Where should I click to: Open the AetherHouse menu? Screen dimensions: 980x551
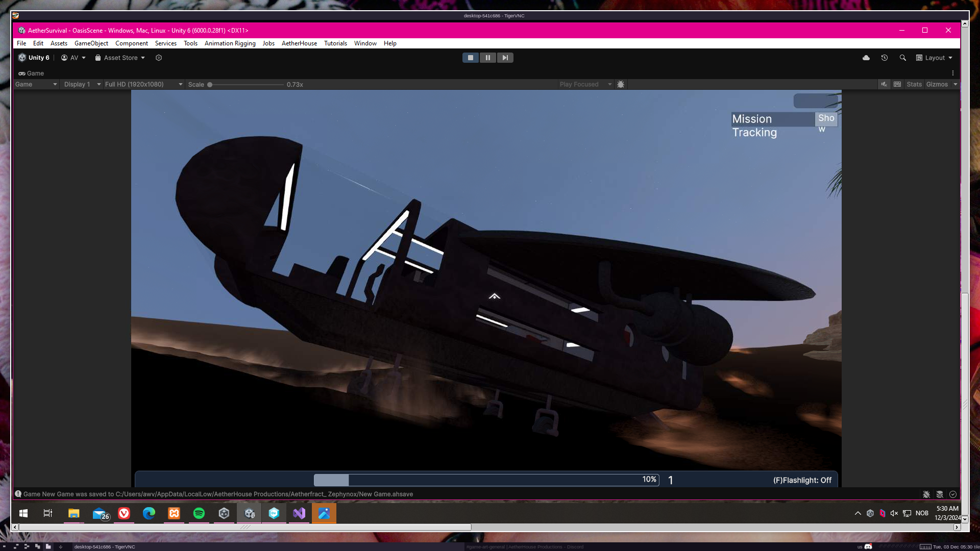(299, 43)
